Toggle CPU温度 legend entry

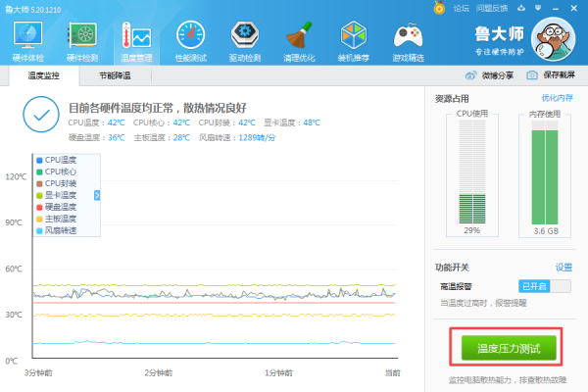click(56, 160)
